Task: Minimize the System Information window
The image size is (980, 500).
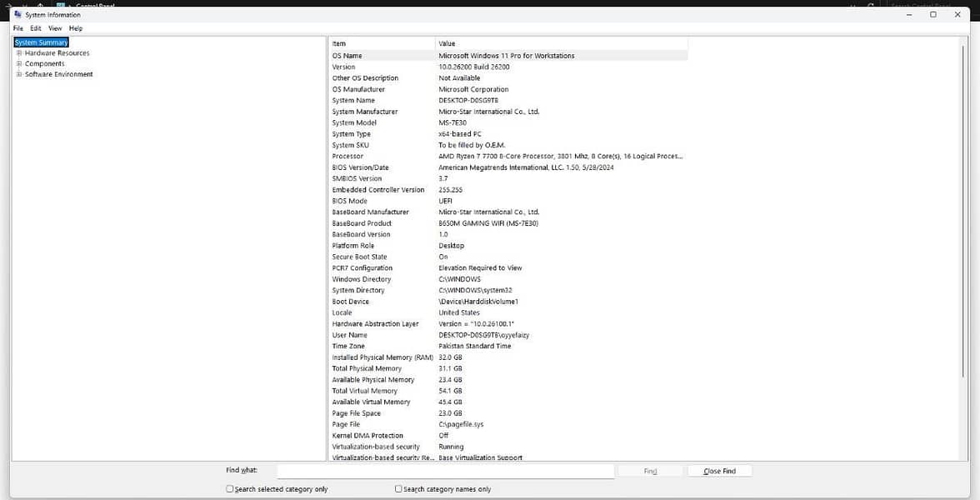Action: (910, 14)
